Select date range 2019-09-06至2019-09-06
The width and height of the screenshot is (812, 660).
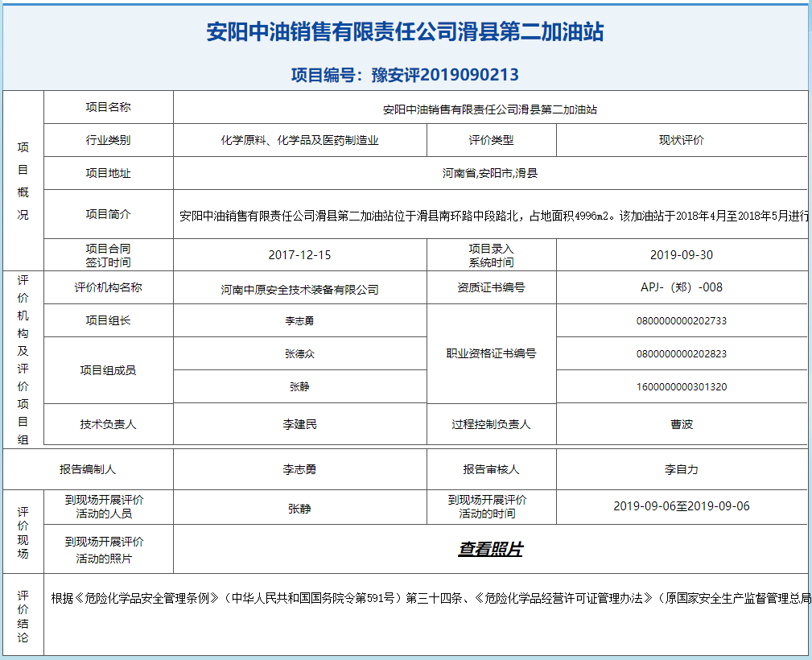click(682, 506)
